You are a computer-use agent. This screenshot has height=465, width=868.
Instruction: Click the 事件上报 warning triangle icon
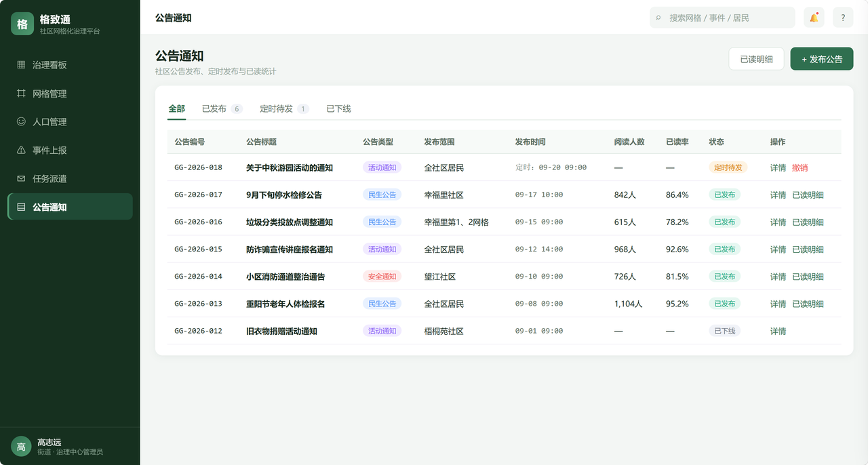(x=21, y=150)
